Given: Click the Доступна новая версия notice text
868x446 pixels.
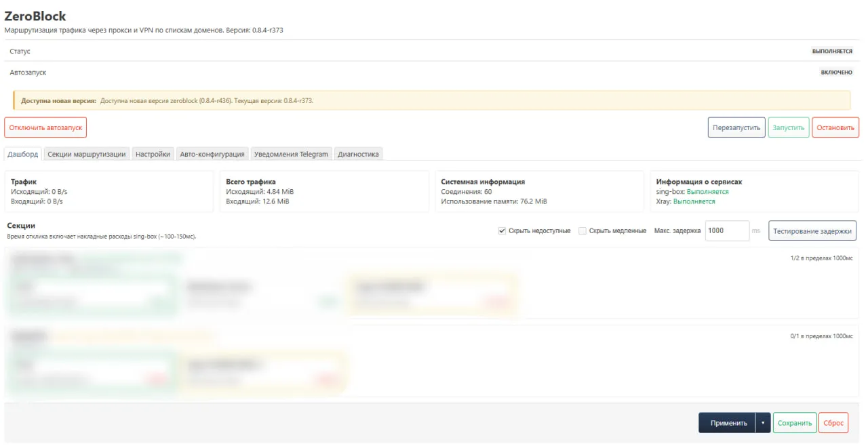Looking at the screenshot, I should tap(167, 100).
